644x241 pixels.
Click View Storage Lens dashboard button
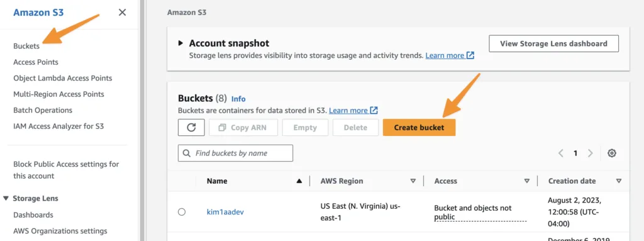click(x=553, y=43)
